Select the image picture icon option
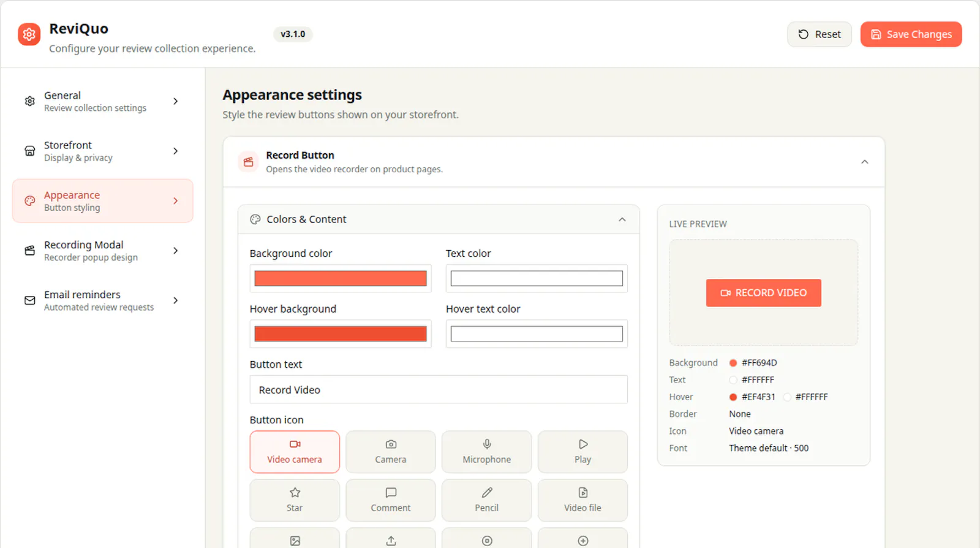 click(295, 538)
